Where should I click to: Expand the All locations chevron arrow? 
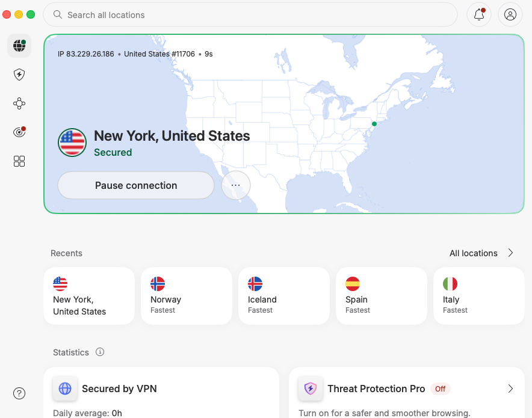510,253
